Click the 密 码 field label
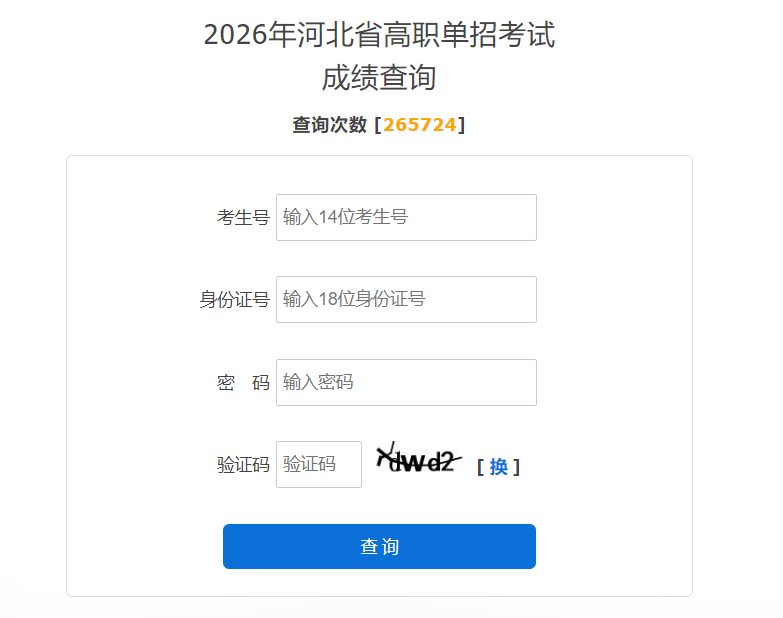Image resolution: width=783 pixels, height=618 pixels. click(243, 382)
